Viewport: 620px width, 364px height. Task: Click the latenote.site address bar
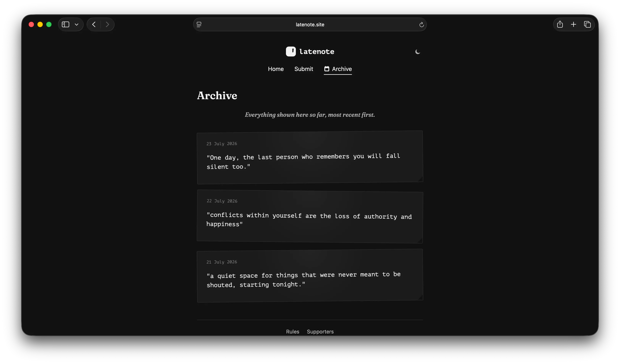pyautogui.click(x=310, y=24)
